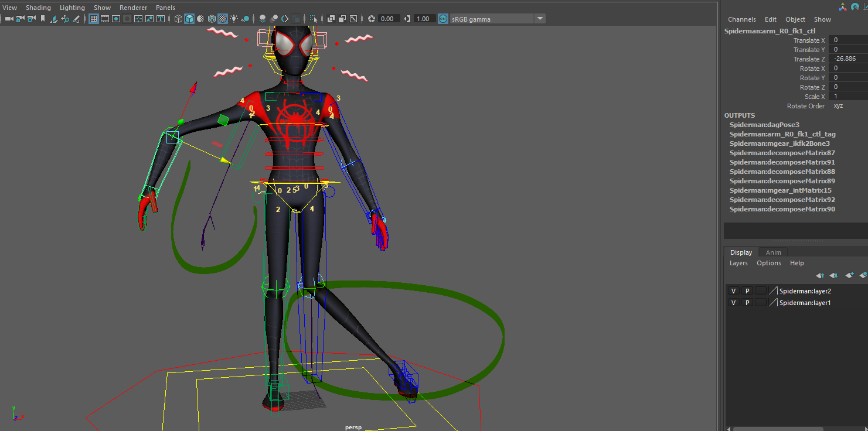Switch to the Display layer tab

pos(741,252)
